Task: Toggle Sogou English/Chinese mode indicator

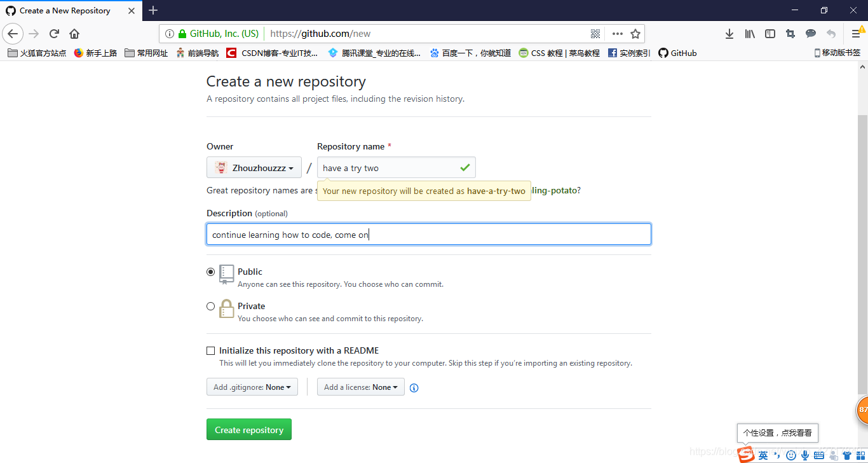Action: coord(763,455)
